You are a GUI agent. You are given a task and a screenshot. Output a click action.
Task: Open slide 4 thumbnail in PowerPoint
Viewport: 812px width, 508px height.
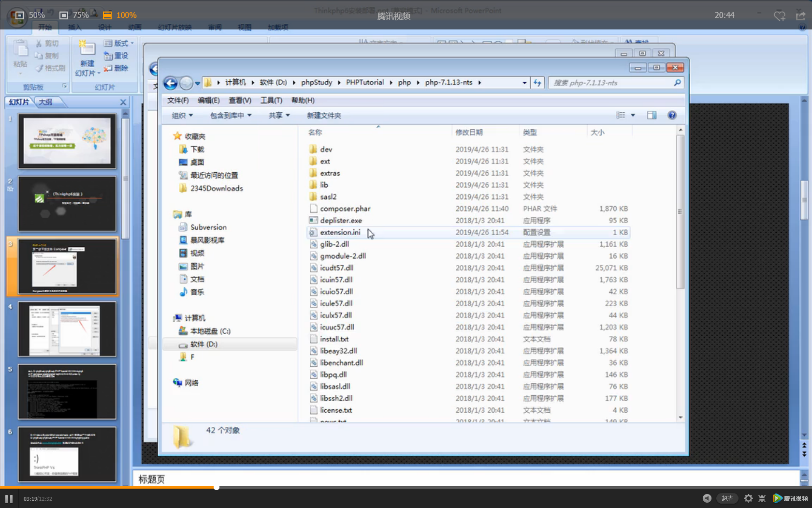67,329
